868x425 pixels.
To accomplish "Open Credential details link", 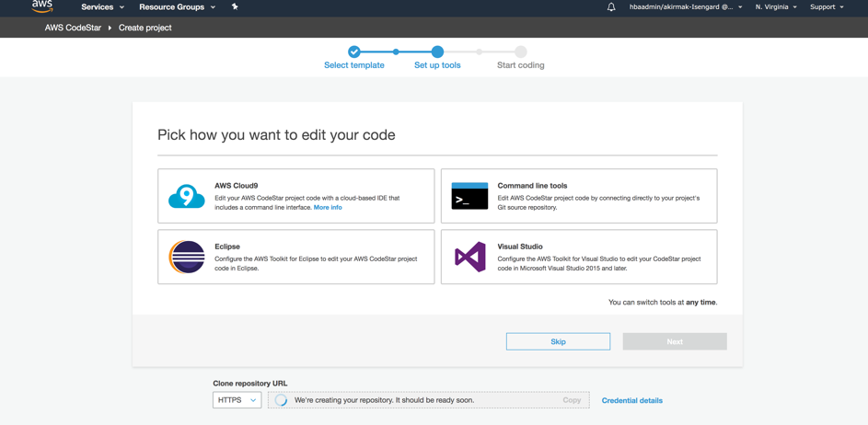I will (x=632, y=401).
